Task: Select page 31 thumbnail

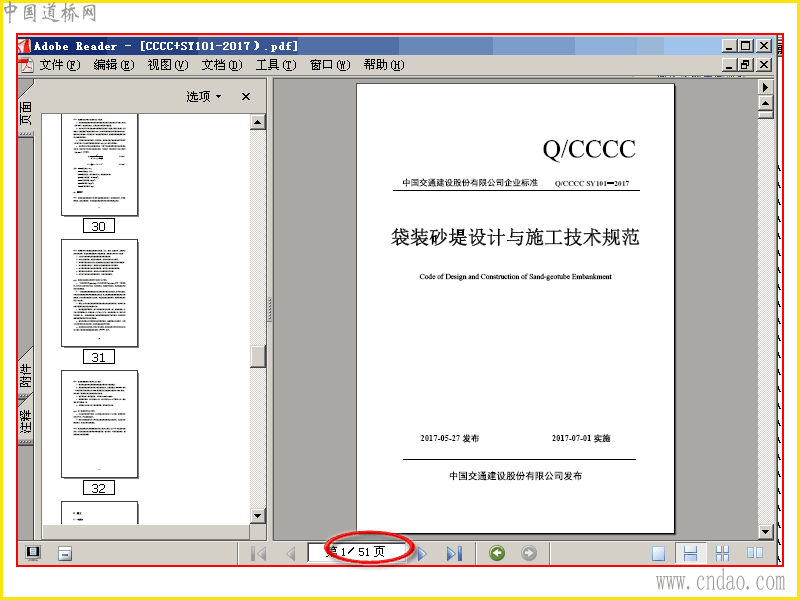Action: [99, 293]
